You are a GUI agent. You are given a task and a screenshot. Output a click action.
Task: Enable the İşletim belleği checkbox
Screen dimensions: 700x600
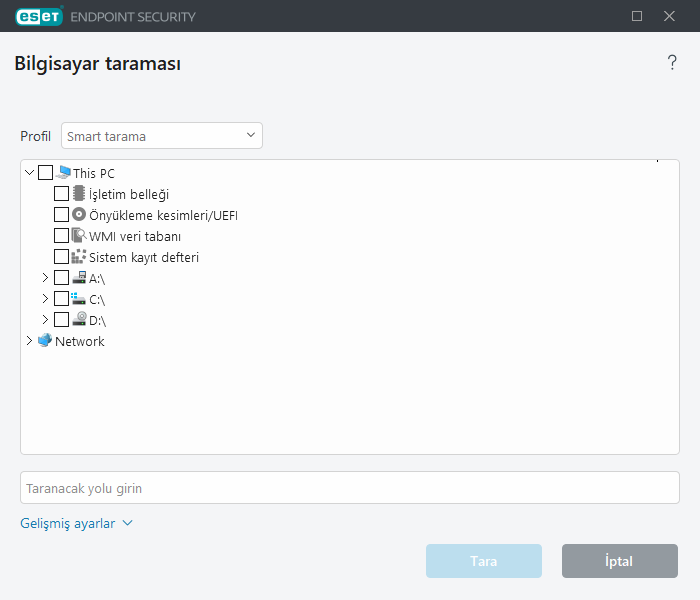click(62, 194)
